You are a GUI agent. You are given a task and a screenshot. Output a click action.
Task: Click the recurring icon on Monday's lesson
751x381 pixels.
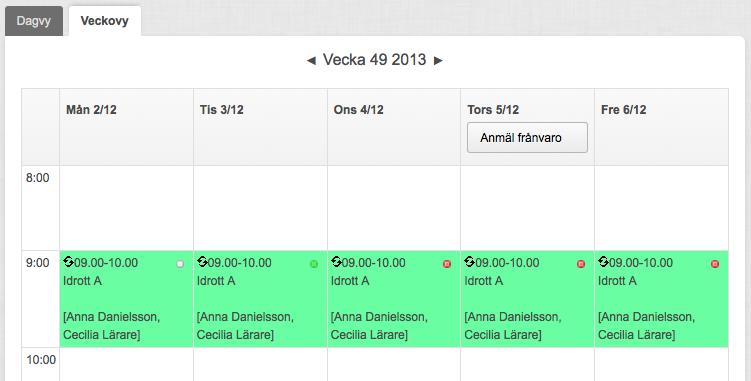click(68, 262)
